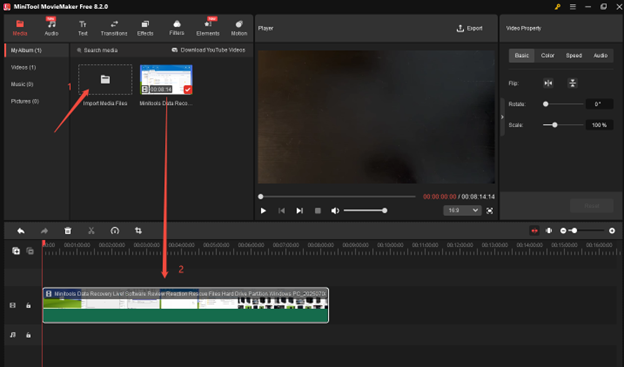Open the Audio tab
This screenshot has height=367, width=624.
pyautogui.click(x=51, y=28)
